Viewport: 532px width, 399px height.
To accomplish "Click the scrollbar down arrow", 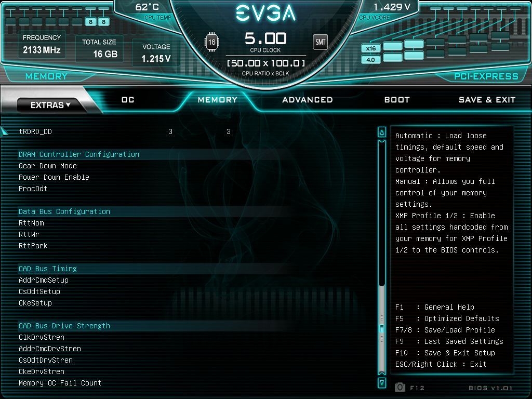I will pyautogui.click(x=382, y=383).
